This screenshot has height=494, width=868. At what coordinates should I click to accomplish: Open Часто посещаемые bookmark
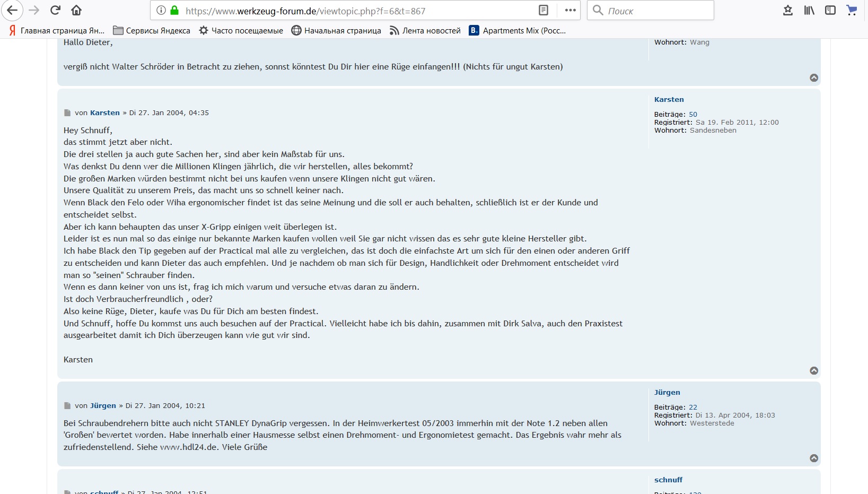(x=241, y=30)
